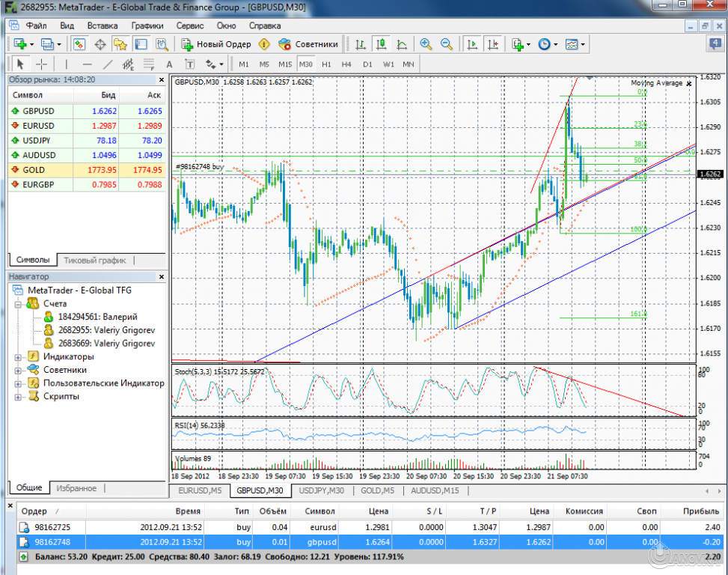728x575 pixels.
Task: Toggle the Navigator panel
Action: pos(120,45)
